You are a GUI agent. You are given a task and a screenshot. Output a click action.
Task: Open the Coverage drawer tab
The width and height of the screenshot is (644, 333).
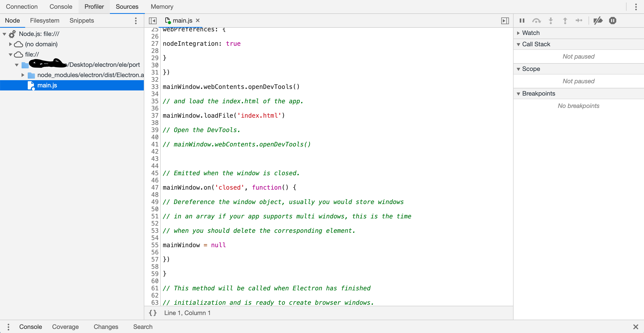click(65, 327)
